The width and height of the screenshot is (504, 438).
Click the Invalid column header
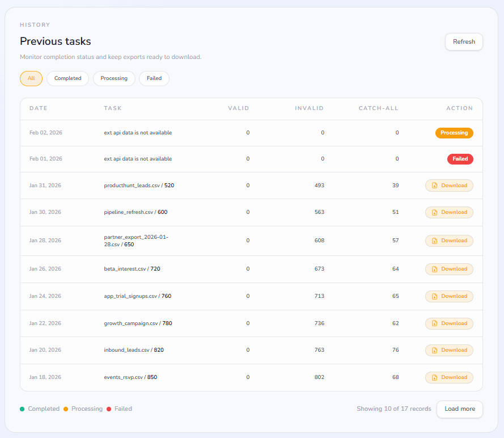[309, 108]
